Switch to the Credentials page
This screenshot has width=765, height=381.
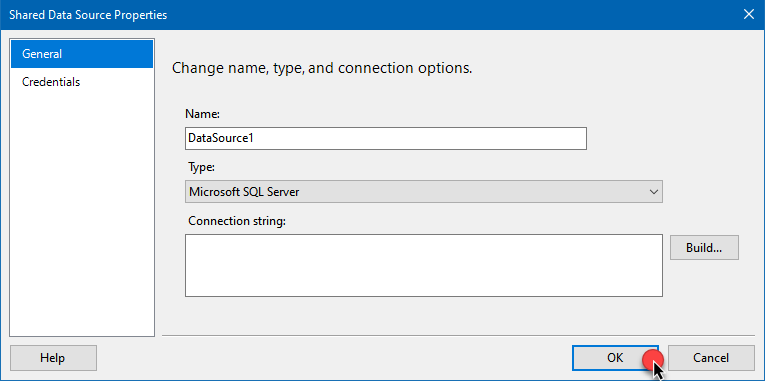(x=82, y=82)
